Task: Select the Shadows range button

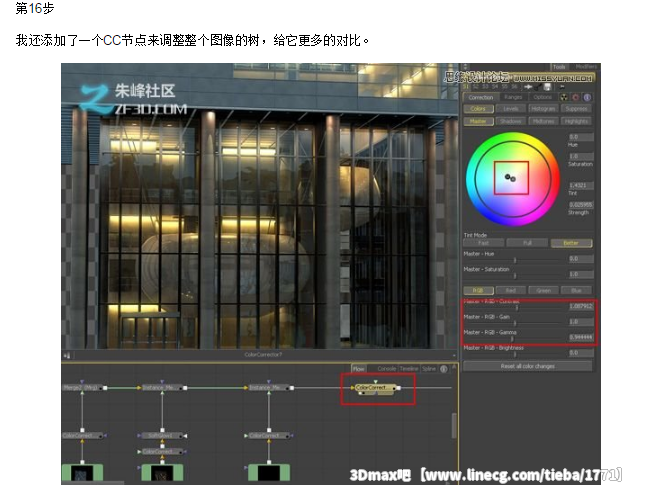Action: [511, 121]
